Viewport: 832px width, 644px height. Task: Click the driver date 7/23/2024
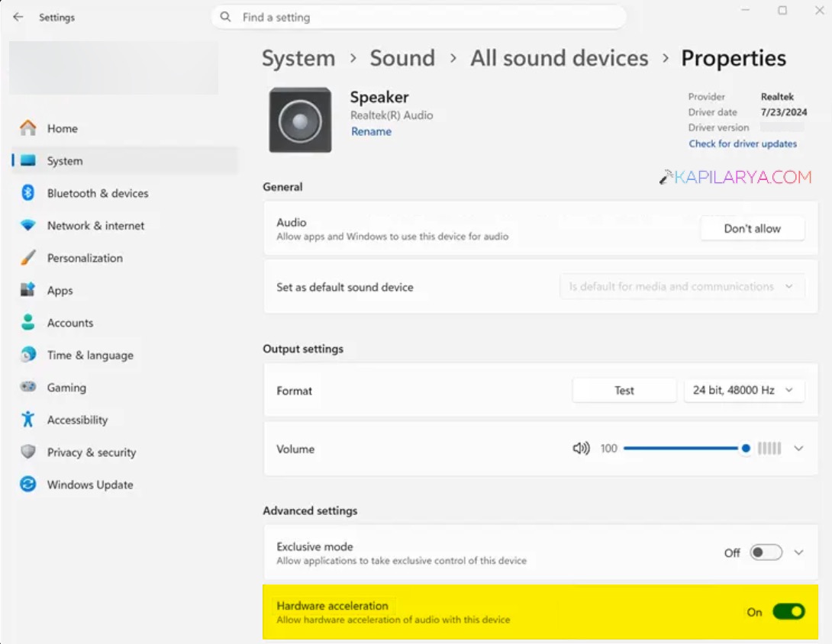click(784, 112)
